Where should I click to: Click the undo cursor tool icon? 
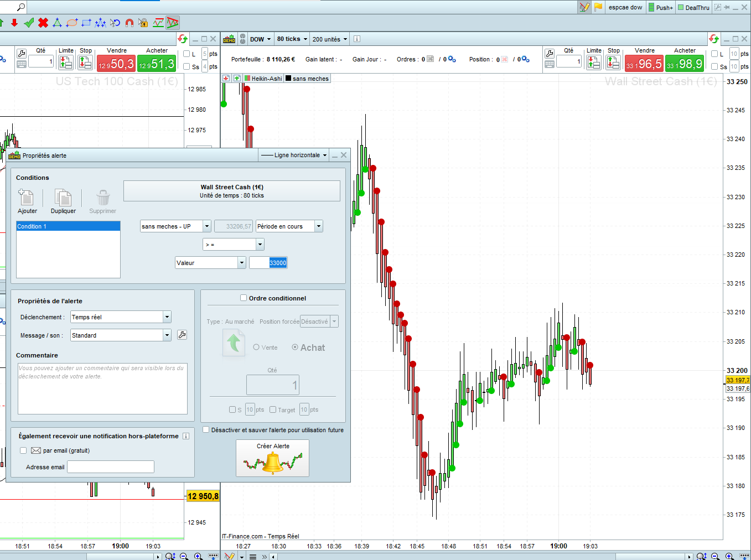(x=115, y=23)
